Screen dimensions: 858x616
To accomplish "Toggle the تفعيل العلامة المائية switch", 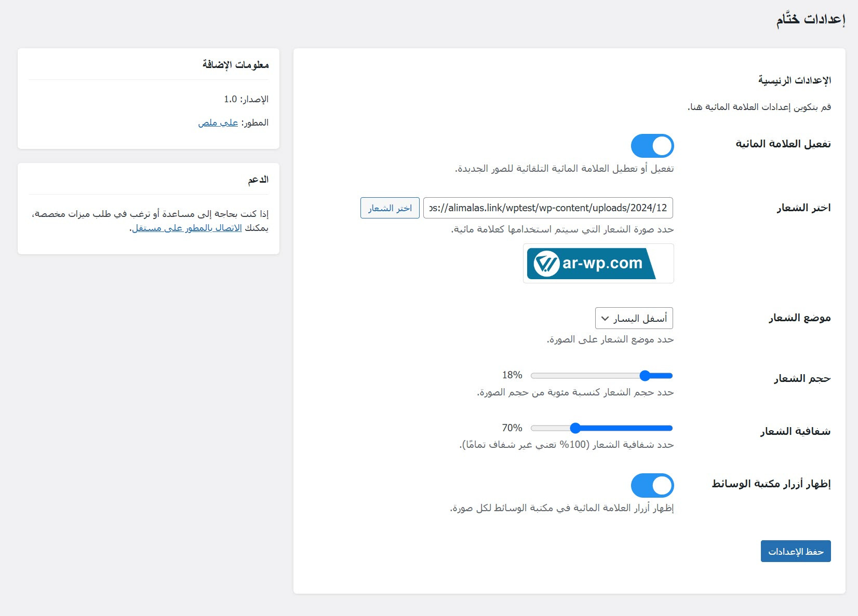I will 652,146.
